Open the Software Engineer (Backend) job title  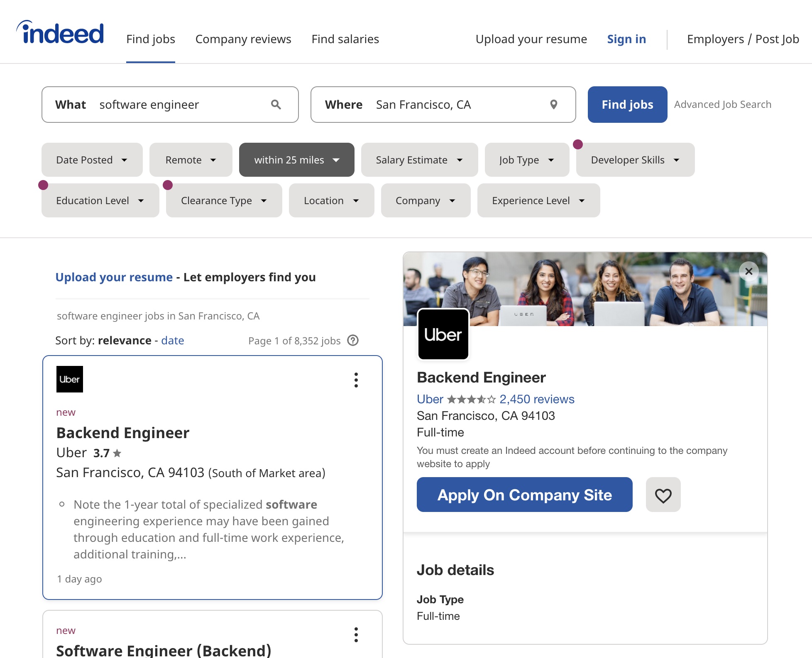pyautogui.click(x=164, y=650)
